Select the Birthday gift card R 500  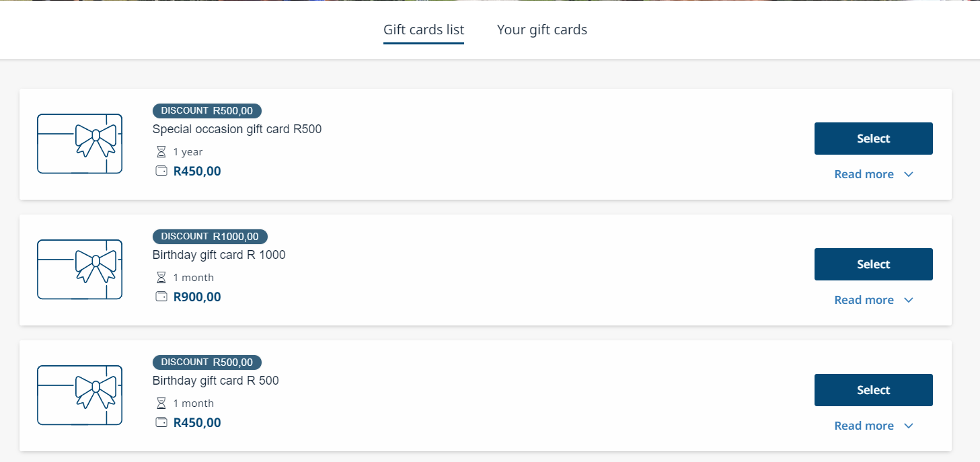click(x=873, y=390)
